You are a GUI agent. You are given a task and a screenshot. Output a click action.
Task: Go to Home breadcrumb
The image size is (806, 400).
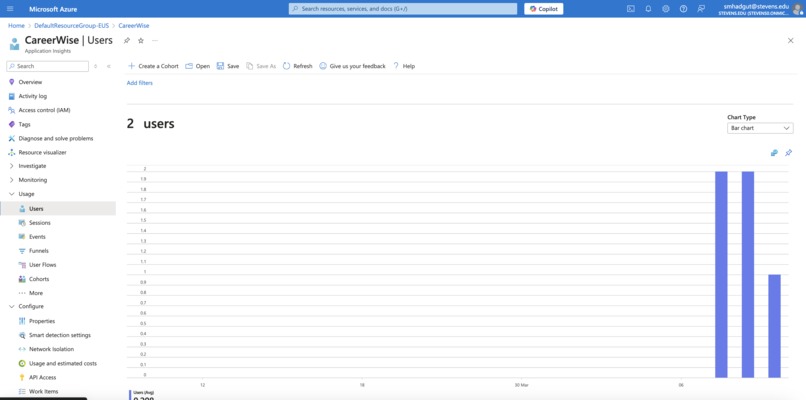click(x=16, y=25)
